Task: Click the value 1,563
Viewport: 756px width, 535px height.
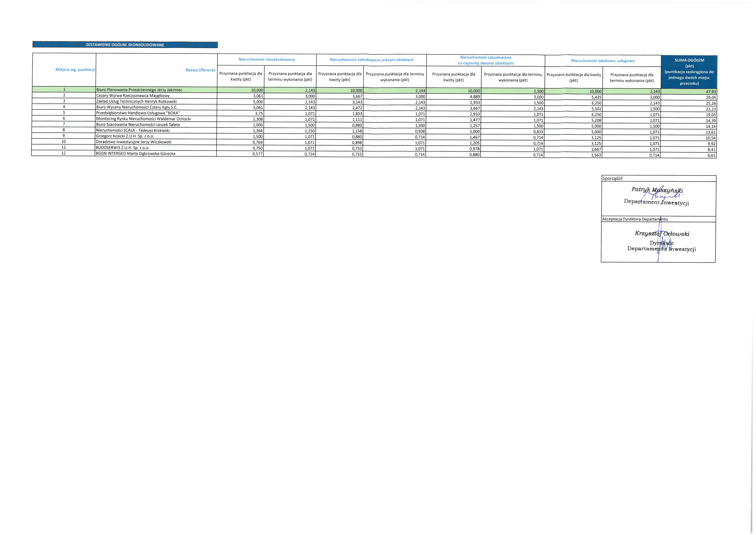Action: pyautogui.click(x=596, y=155)
